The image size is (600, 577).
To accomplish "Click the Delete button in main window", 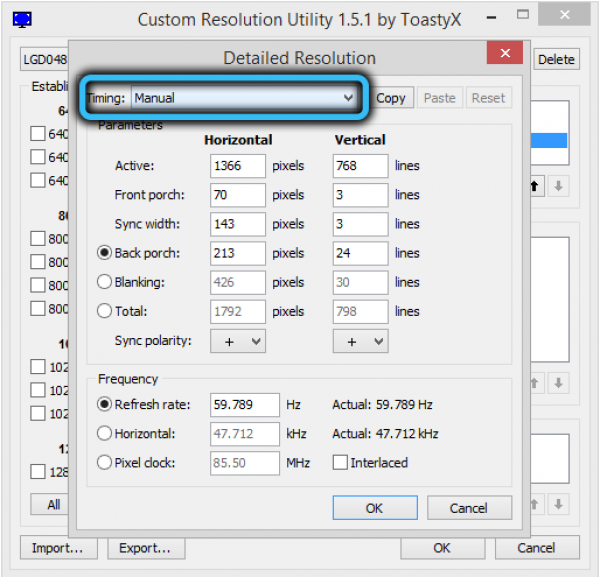I will pyautogui.click(x=556, y=59).
